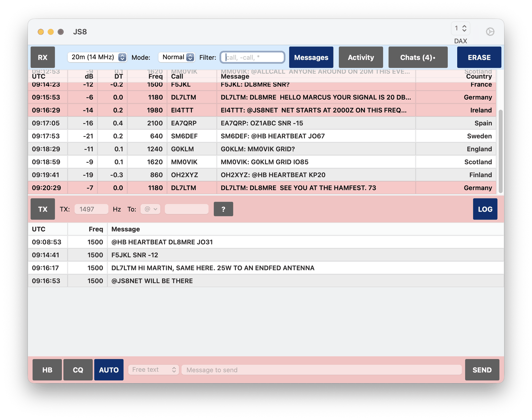Open the Normal mode dropdown
The image size is (532, 420).
click(177, 57)
